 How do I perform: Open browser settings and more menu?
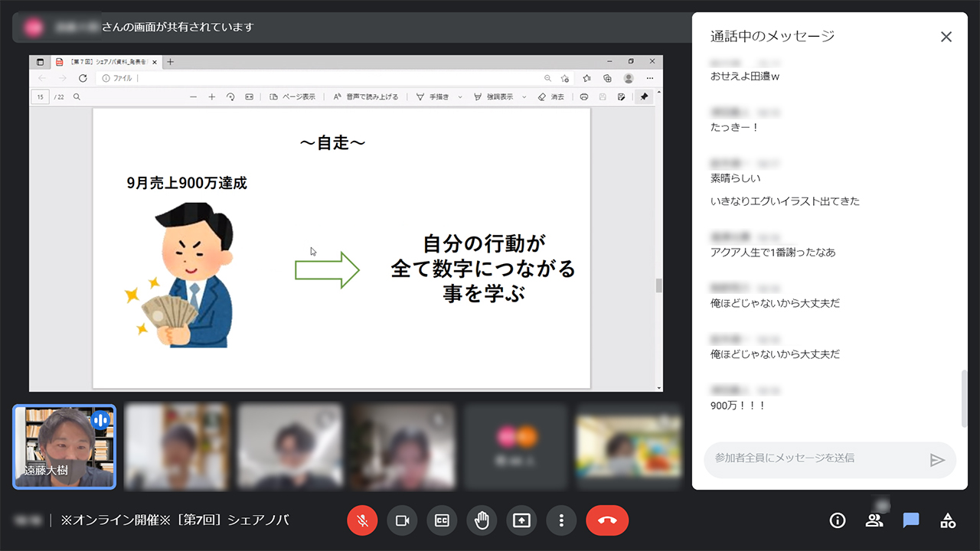(x=650, y=78)
